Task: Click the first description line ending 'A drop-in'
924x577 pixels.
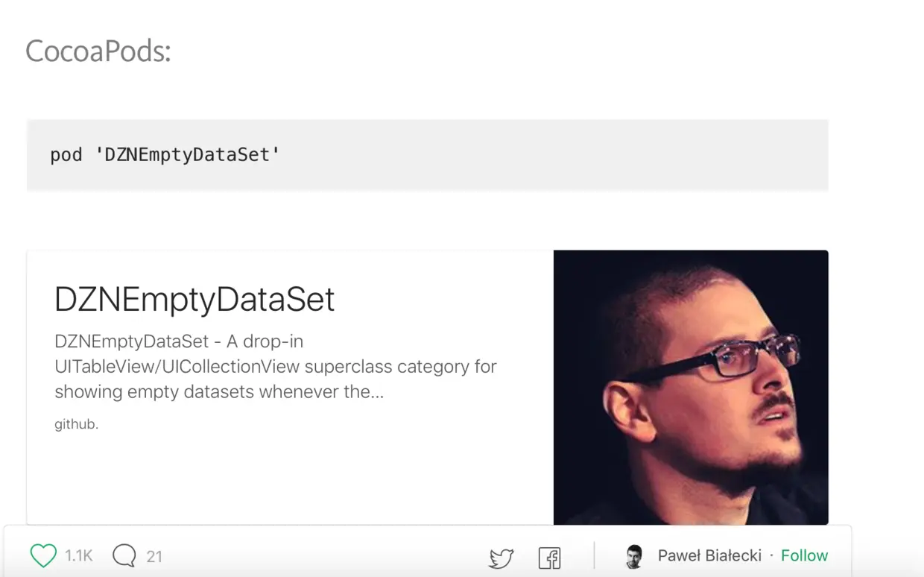Action: (x=179, y=341)
